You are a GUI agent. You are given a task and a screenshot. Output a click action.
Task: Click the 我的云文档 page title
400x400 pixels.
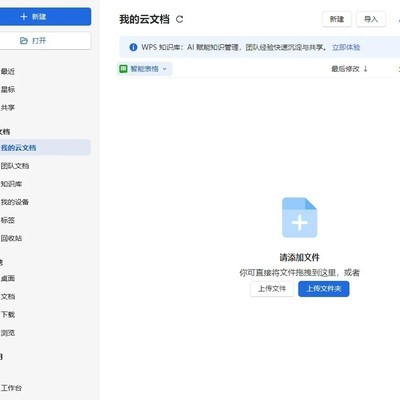pos(144,19)
